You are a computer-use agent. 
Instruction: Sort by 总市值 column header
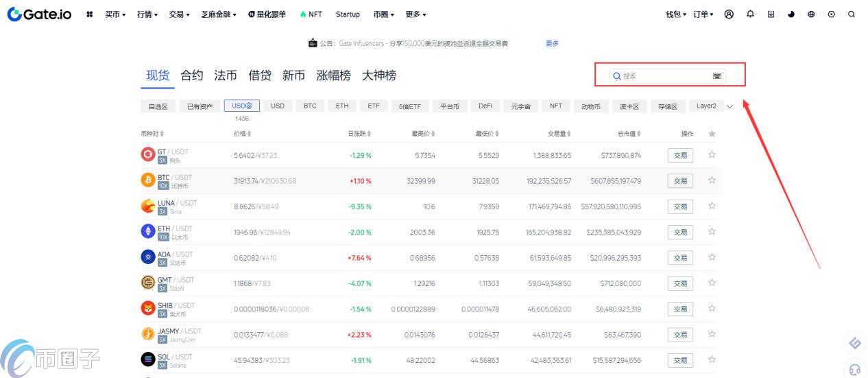point(629,134)
